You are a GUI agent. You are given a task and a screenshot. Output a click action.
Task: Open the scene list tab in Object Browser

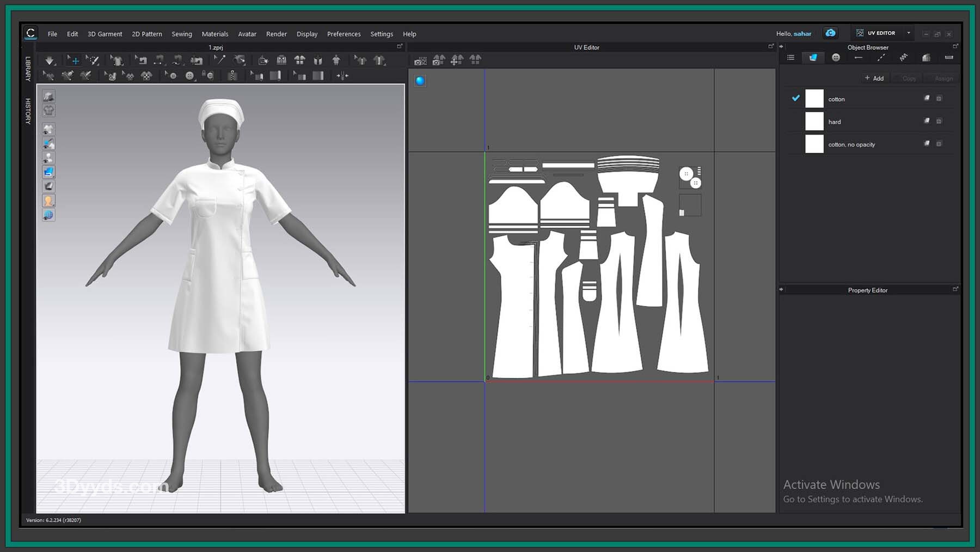[x=791, y=58]
